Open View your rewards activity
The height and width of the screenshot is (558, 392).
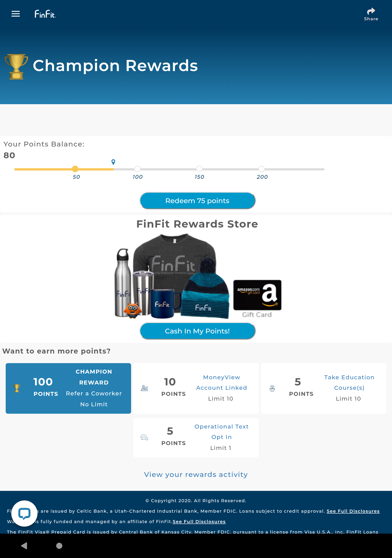196,474
